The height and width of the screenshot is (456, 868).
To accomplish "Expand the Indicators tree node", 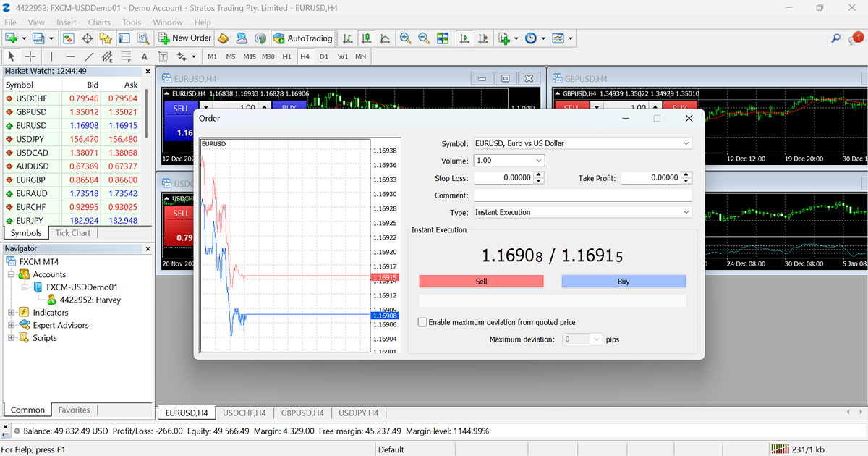I will [x=12, y=313].
